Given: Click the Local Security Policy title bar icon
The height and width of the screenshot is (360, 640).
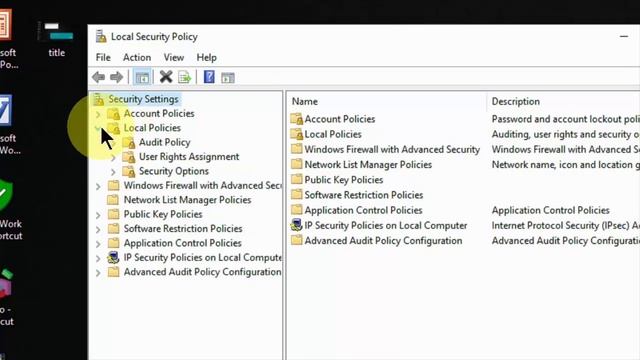Looking at the screenshot, I should click(101, 36).
